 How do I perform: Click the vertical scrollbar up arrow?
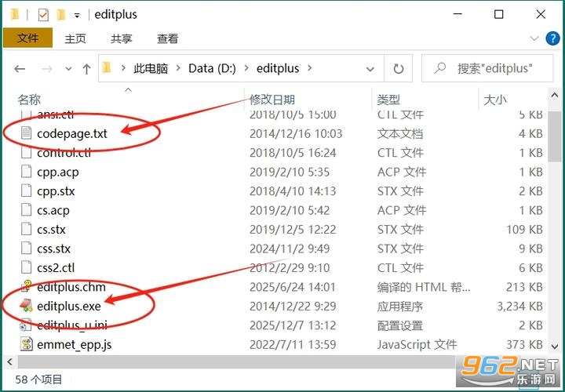point(555,95)
